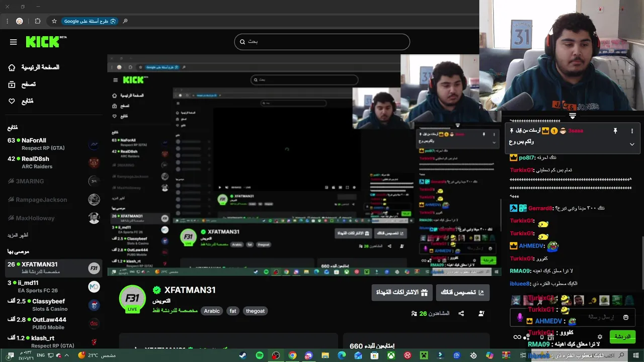Open Spotify from the taskbar
644x362 pixels.
tap(260, 355)
